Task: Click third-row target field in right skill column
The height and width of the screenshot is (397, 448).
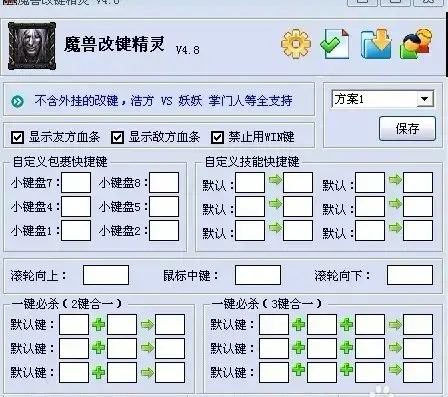Action: coord(418,230)
